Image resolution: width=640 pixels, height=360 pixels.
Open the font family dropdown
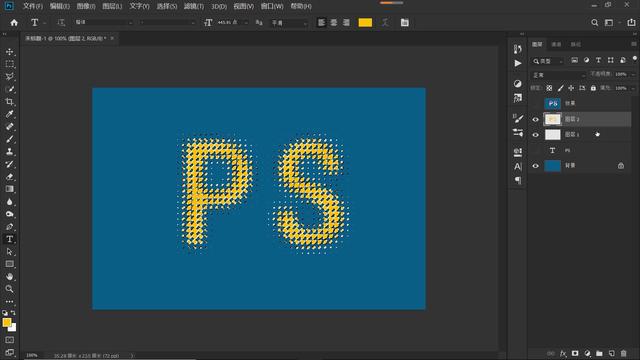(x=104, y=22)
